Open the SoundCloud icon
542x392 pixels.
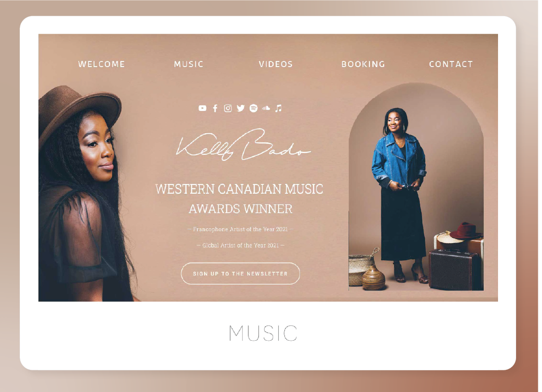tap(266, 108)
